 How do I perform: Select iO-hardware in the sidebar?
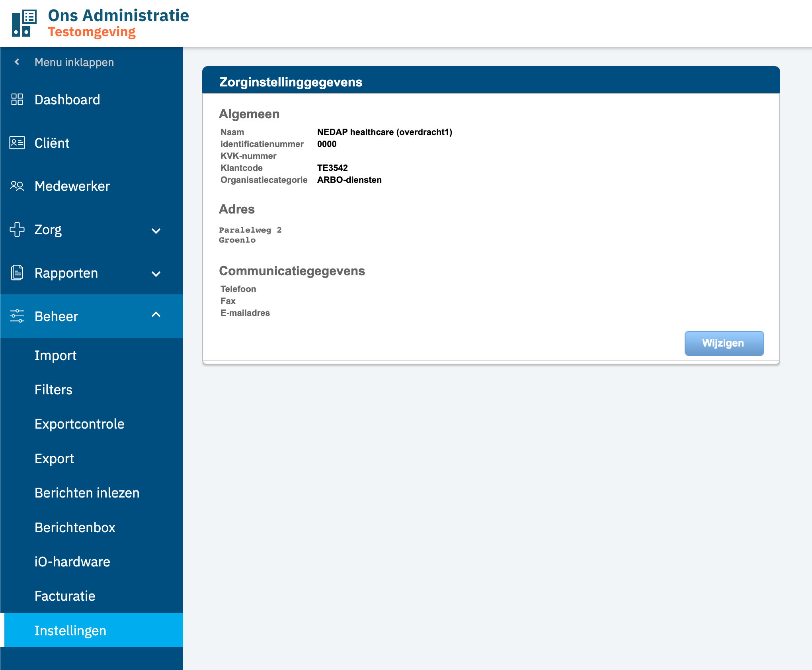pos(72,562)
